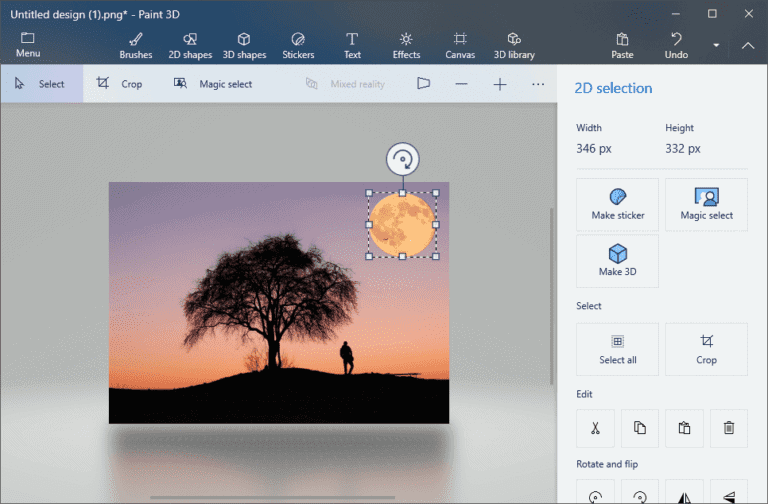Viewport: 768px width, 504px height.
Task: Delete selection with trash icon
Action: point(729,428)
